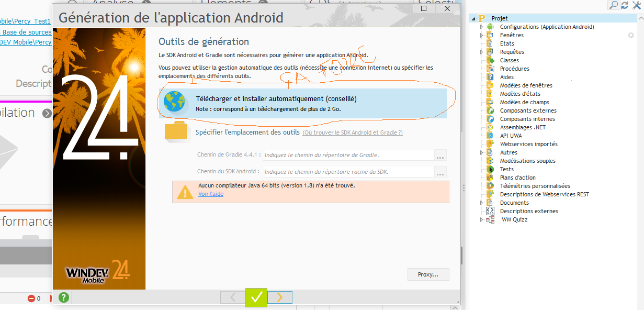Click the Etats icon in project tree
This screenshot has width=644, height=310.
click(490, 43)
